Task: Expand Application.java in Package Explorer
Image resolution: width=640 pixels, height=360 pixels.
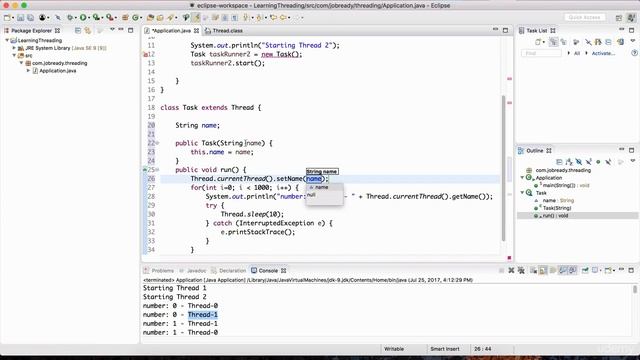Action: point(29,71)
